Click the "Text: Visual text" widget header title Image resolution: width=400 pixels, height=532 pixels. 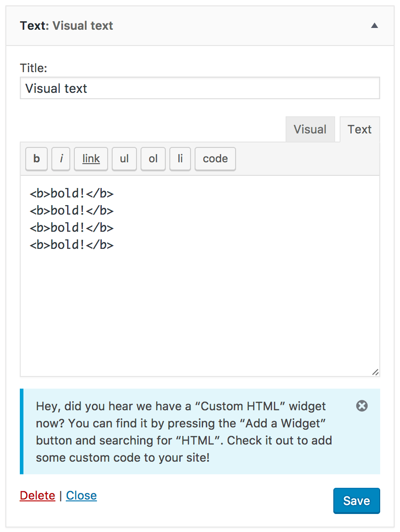[67, 26]
